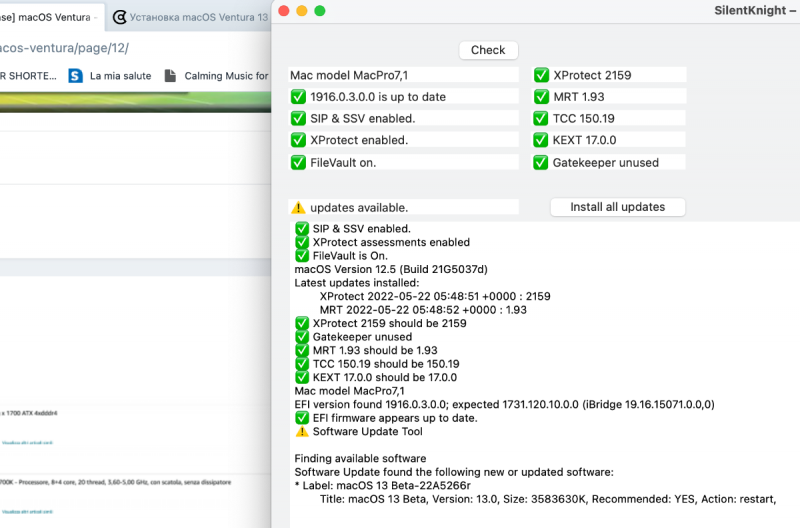800x528 pixels.
Task: Select the 'macOS Ventura' browser tab
Action: tap(51, 17)
